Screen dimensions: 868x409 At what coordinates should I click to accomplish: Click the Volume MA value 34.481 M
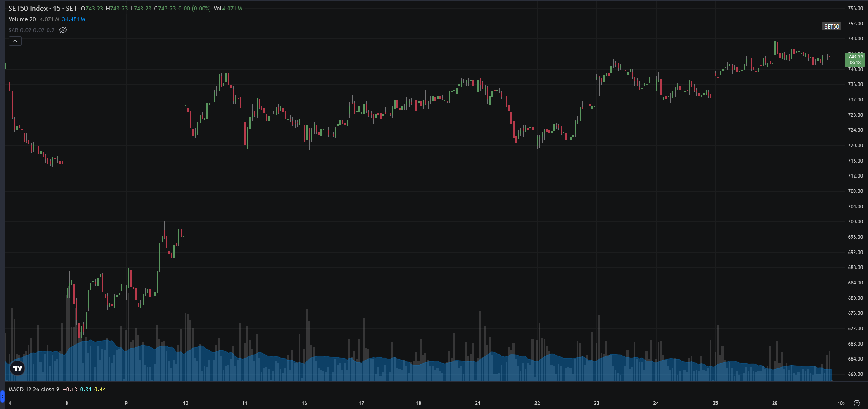[x=73, y=19]
